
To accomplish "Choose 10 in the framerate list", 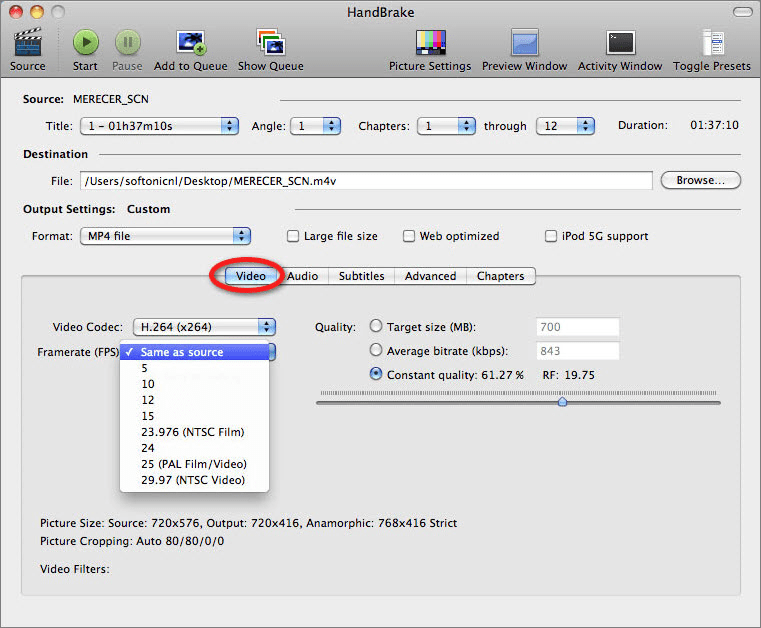I will [194, 384].
